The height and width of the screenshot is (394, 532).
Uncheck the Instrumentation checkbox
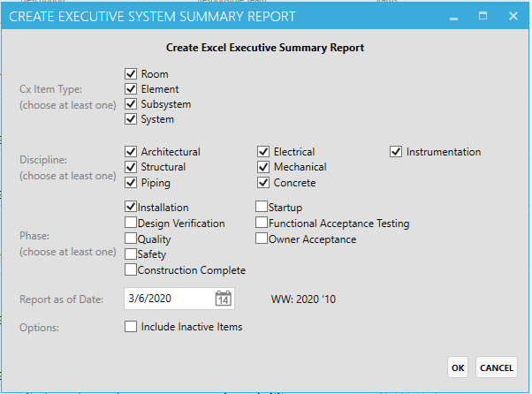[396, 152]
